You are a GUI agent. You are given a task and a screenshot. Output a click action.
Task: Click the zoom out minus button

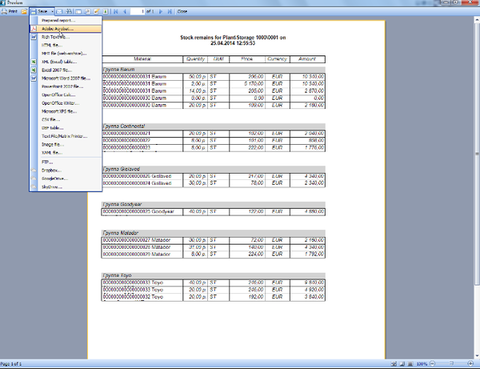432,364
